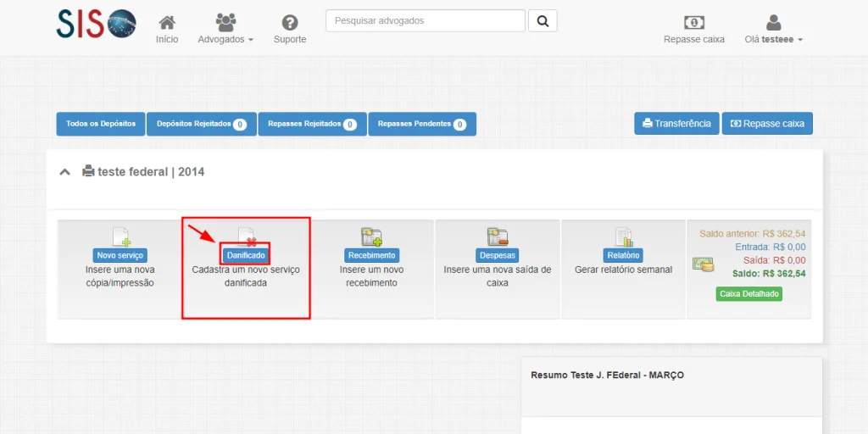Click 'Insere uma nova saída de caixa' text
868x434 pixels.
pyautogui.click(x=498, y=276)
